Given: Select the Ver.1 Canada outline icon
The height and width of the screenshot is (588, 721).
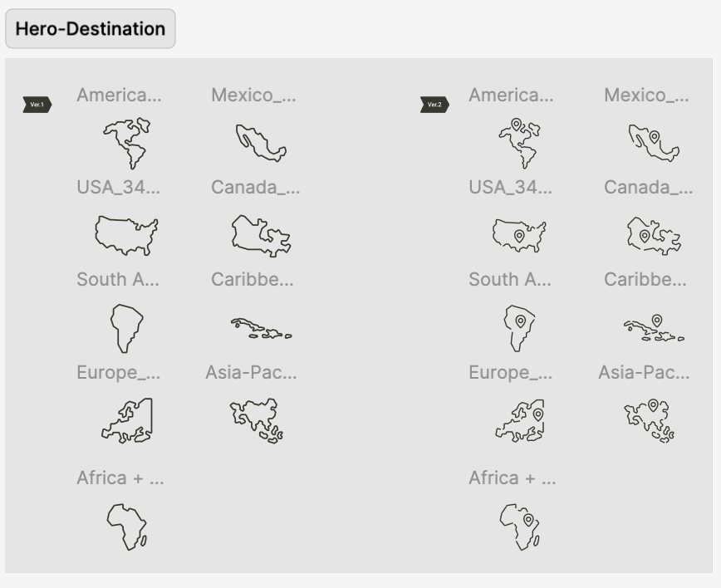Looking at the screenshot, I should click(261, 235).
